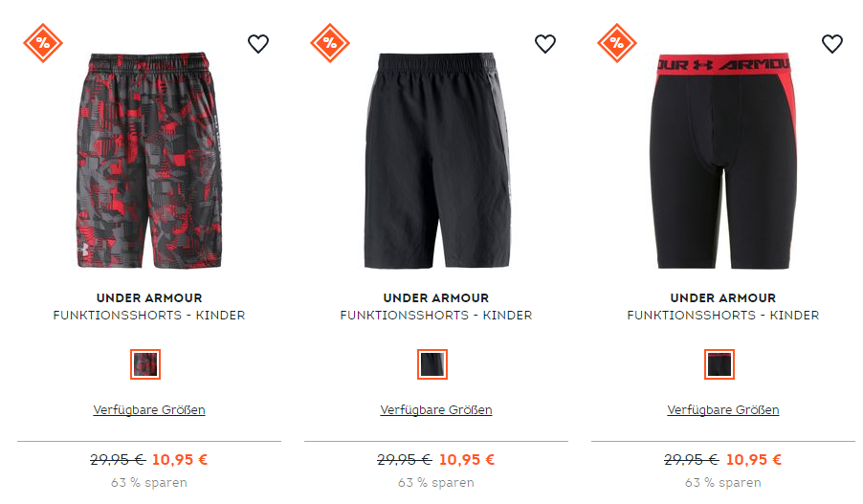Image resolution: width=863 pixels, height=504 pixels.
Task: Open third Under Armour Funktionsshorts title link
Action: click(723, 306)
